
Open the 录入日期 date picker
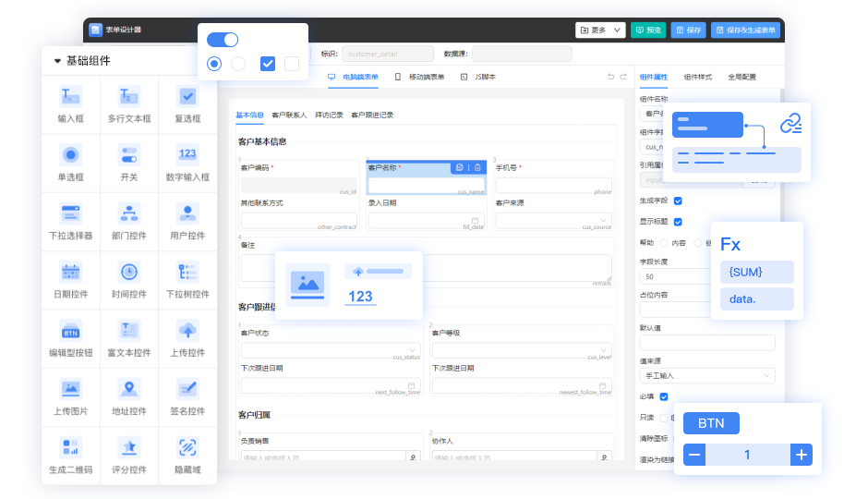[427, 220]
